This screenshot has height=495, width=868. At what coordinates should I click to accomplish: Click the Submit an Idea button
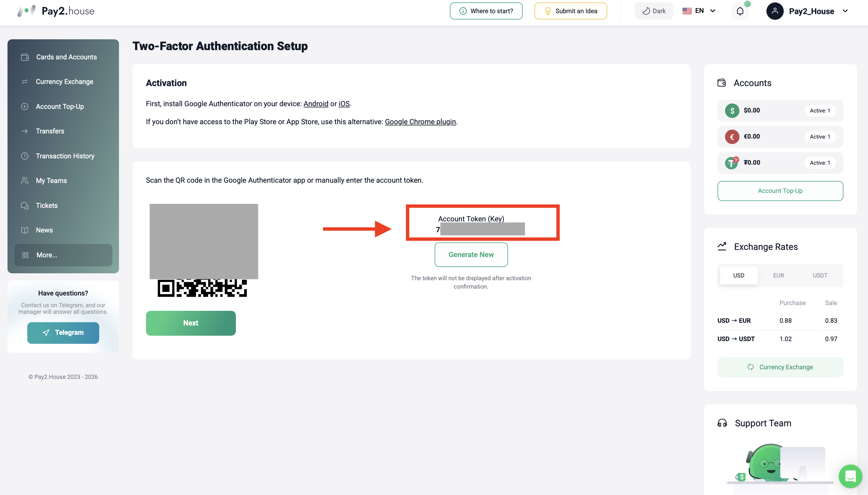pyautogui.click(x=570, y=11)
